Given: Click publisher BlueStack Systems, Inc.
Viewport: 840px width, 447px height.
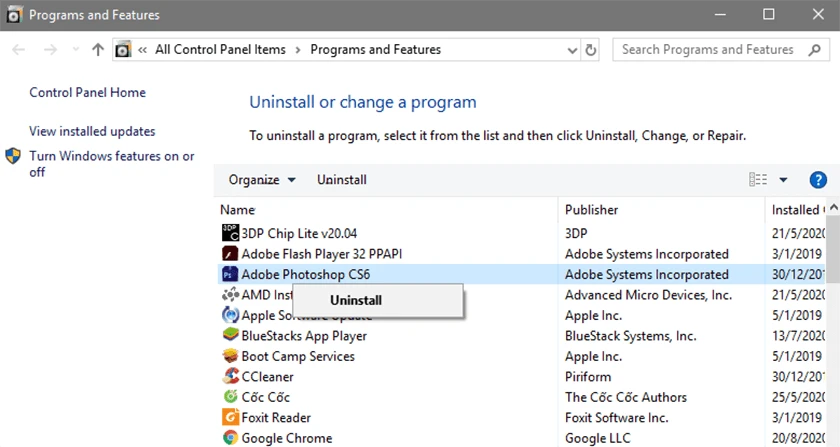Looking at the screenshot, I should 631,336.
